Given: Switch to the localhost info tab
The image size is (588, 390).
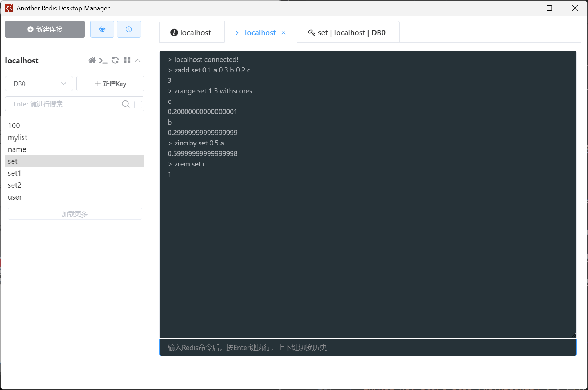Looking at the screenshot, I should click(x=191, y=33).
